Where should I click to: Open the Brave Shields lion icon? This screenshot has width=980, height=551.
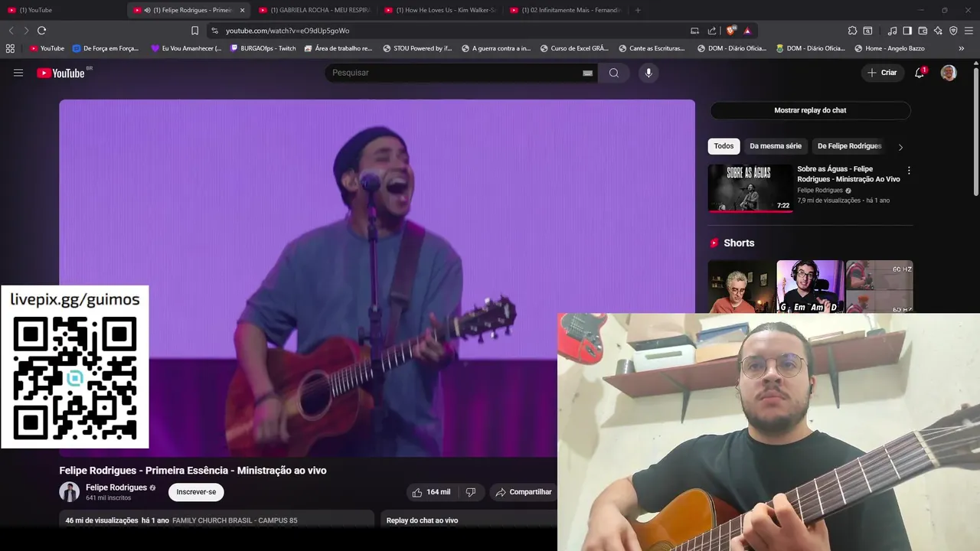coord(731,31)
